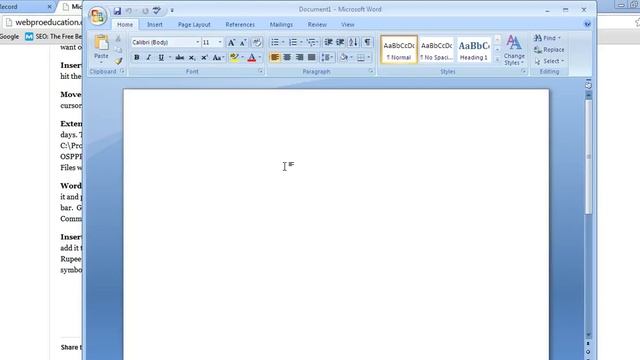This screenshot has width=640, height=360.
Task: Shrink font size button
Action: 243,42
